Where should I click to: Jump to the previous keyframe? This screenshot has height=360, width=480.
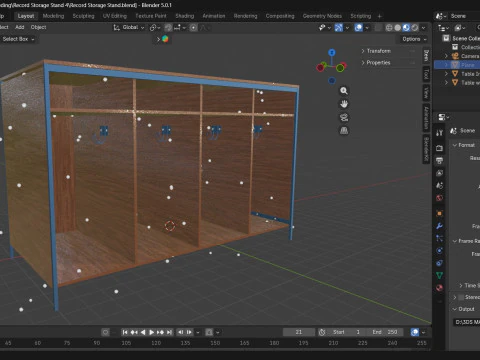(134, 332)
